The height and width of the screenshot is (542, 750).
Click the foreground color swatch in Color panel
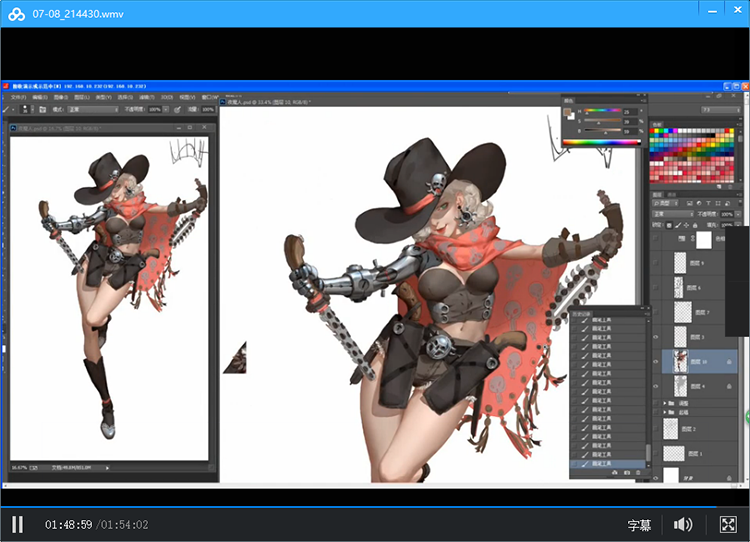568,112
